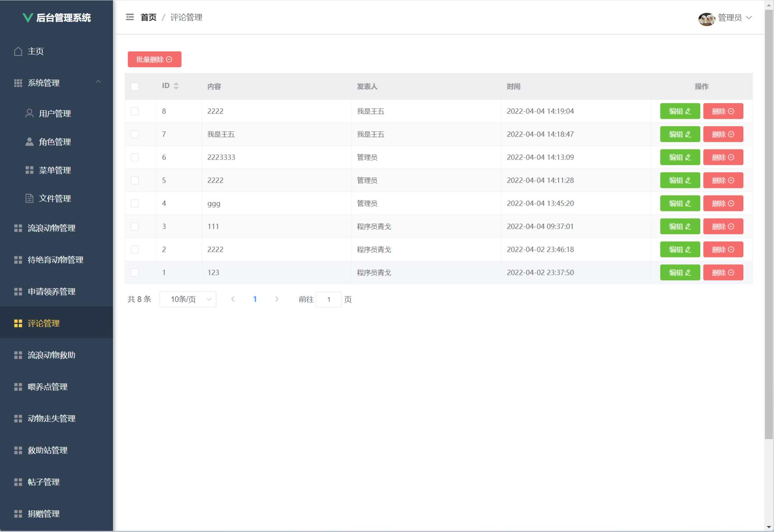Click the home icon beside 主页
The width and height of the screenshot is (774, 532).
18,51
